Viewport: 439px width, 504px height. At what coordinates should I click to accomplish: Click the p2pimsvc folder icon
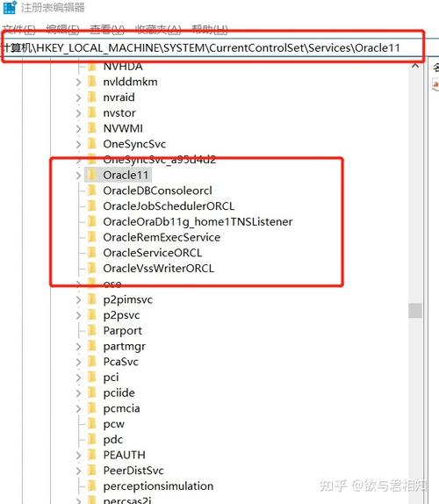pos(92,299)
